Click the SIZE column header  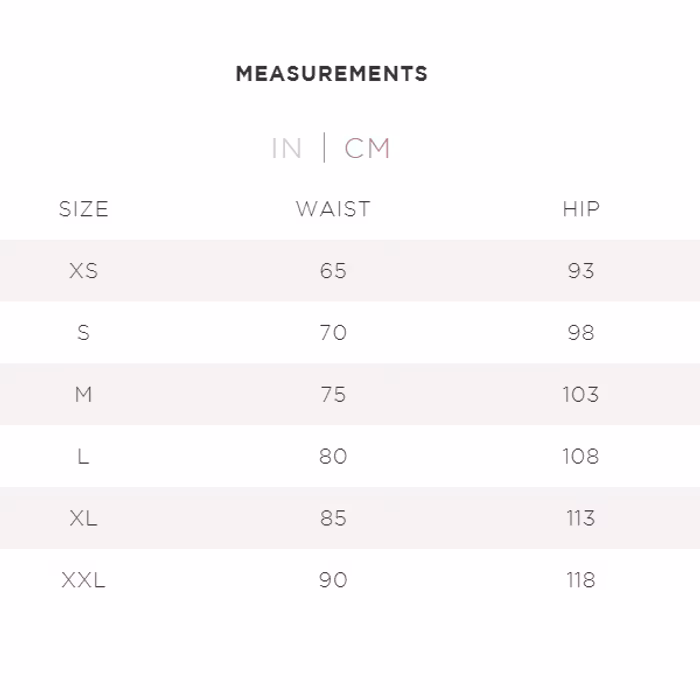point(83,209)
